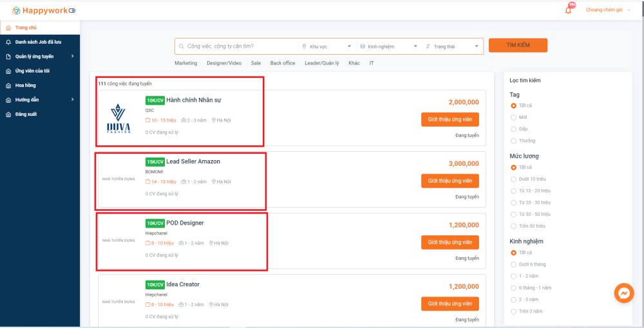Click the Hoa hồng sidebar icon
This screenshot has width=644, height=328.
8,85
